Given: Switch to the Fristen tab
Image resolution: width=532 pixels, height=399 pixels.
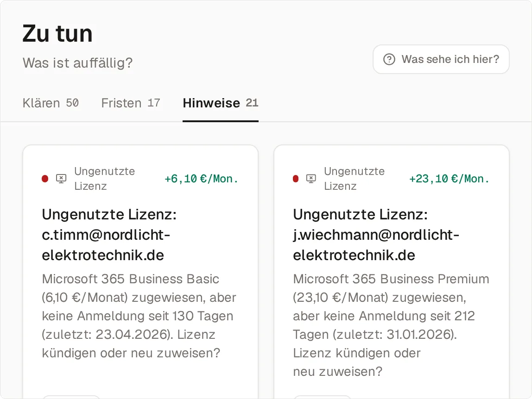Looking at the screenshot, I should (131, 103).
